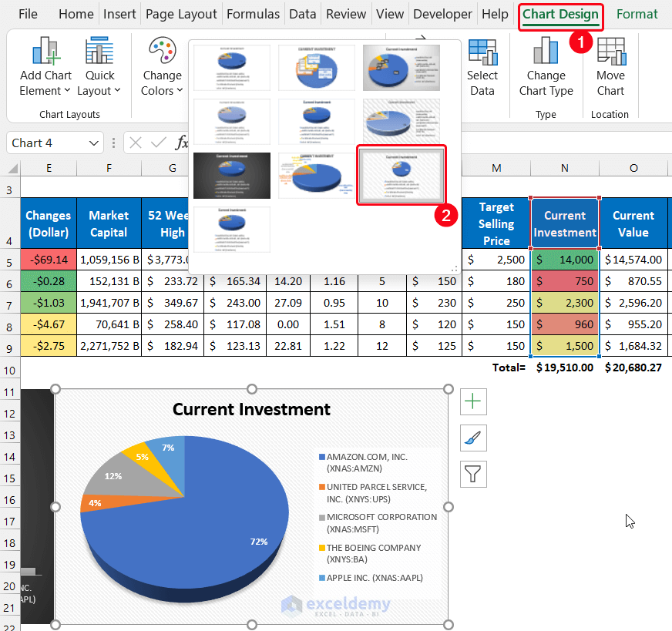The width and height of the screenshot is (672, 631).
Task: Click cell with 1,941,707 B
Action: (109, 303)
